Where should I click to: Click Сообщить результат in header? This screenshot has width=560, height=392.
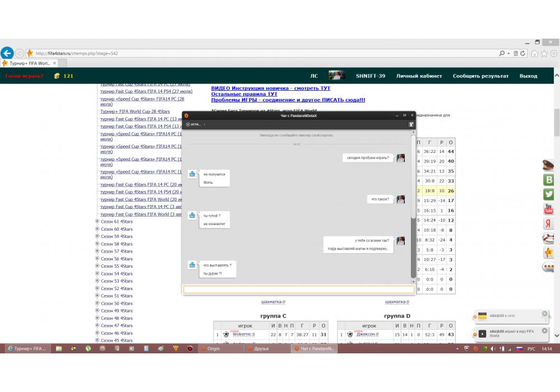coord(480,76)
